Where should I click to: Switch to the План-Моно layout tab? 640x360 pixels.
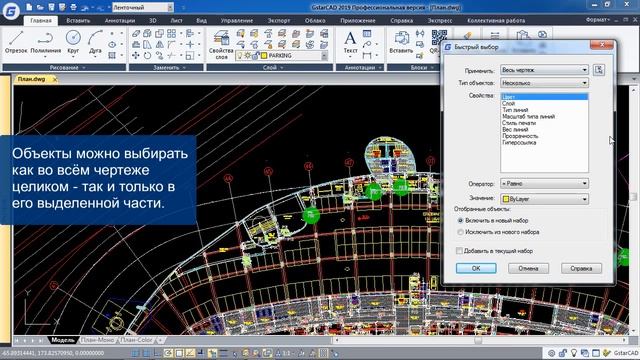[x=98, y=340]
